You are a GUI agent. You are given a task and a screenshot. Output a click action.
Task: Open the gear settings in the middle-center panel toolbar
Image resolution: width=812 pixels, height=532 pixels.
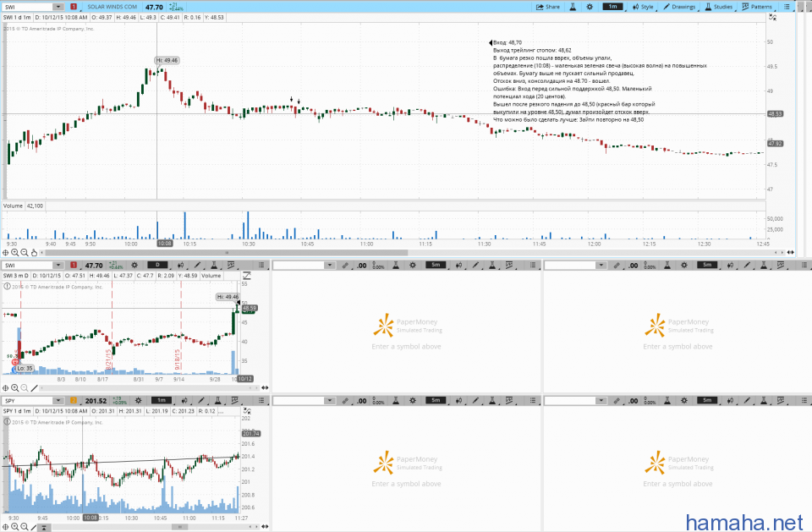click(x=413, y=266)
